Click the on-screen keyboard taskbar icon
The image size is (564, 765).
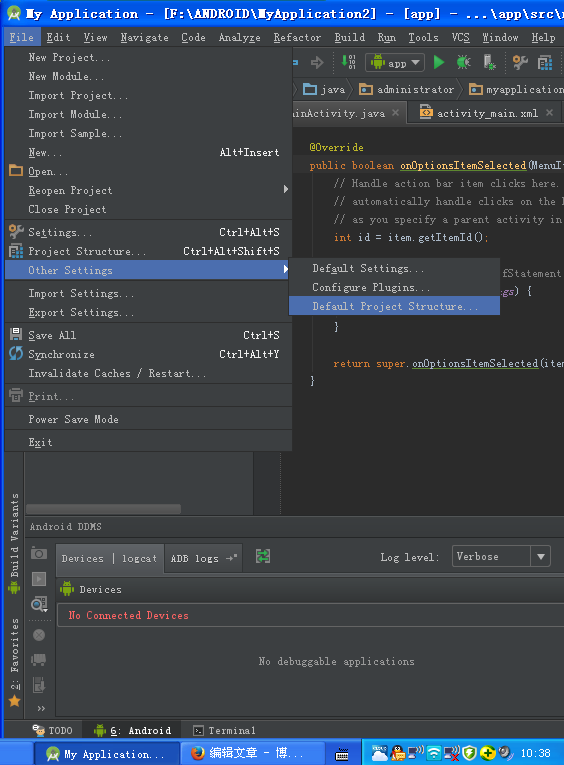[x=342, y=754]
